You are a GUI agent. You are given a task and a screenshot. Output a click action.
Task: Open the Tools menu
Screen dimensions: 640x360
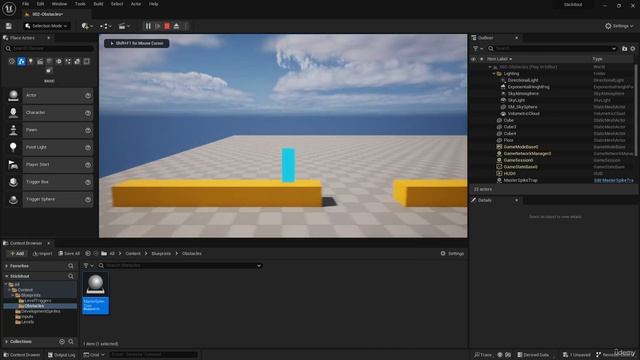pyautogui.click(x=80, y=4)
